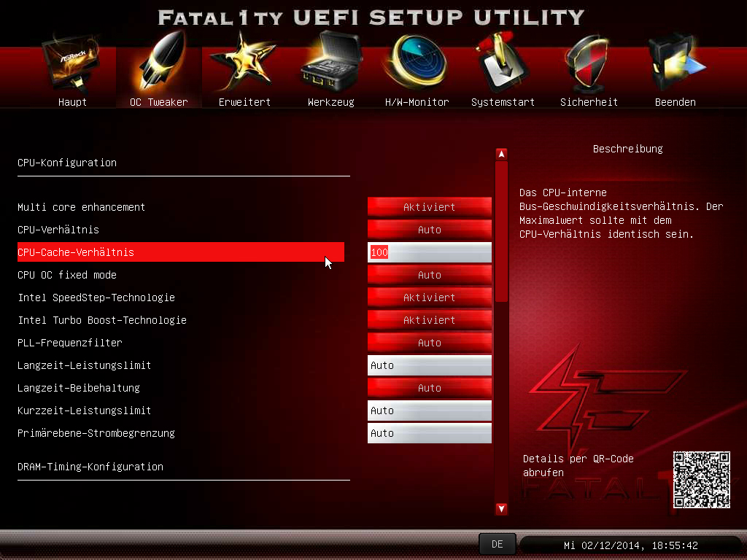
Task: Click the DE language button
Action: click(x=497, y=544)
